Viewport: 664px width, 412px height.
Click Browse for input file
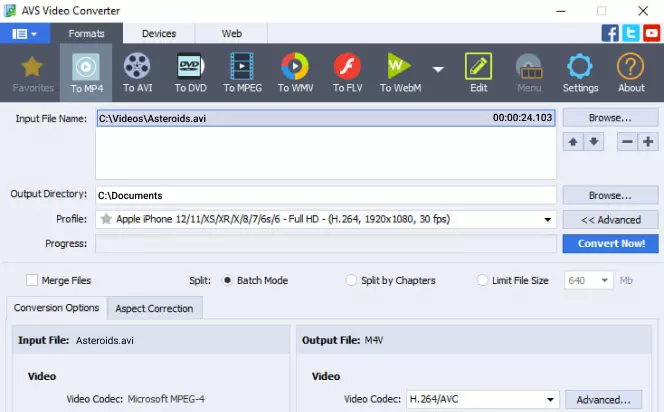[610, 118]
